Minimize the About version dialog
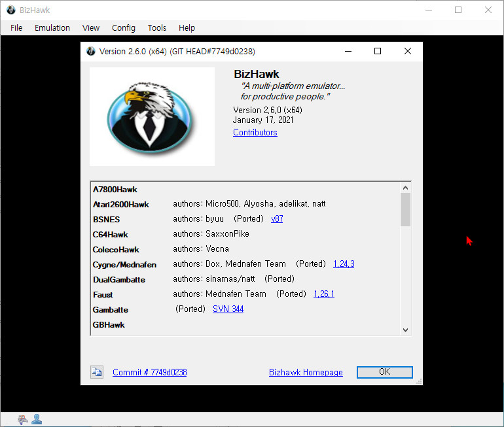Viewport: 504px width, 427px height. 348,51
